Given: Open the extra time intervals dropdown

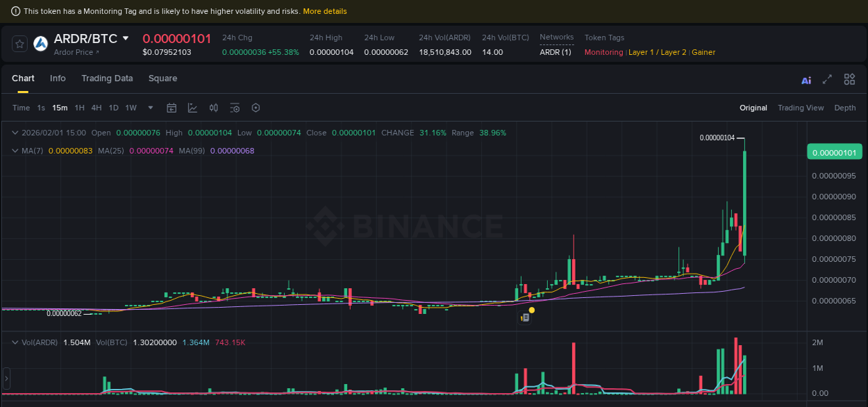Looking at the screenshot, I should coord(150,108).
